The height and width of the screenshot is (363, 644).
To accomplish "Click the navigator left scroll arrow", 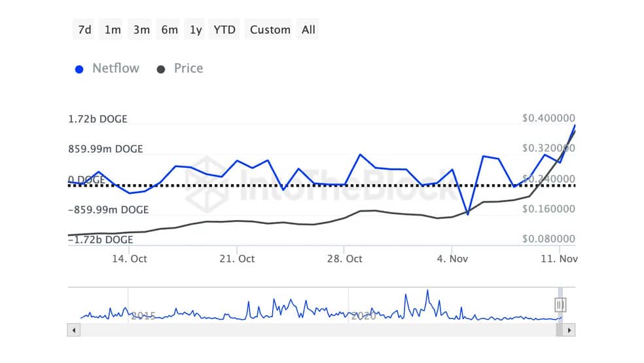I will click(74, 330).
